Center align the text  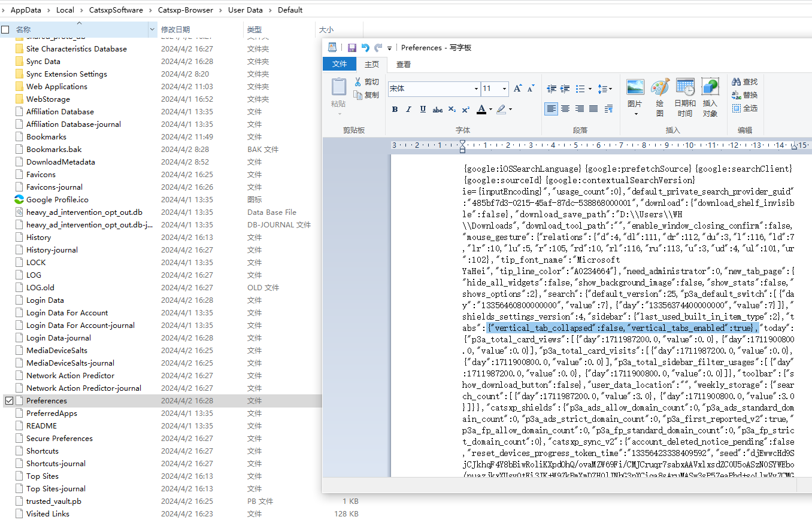tap(565, 109)
